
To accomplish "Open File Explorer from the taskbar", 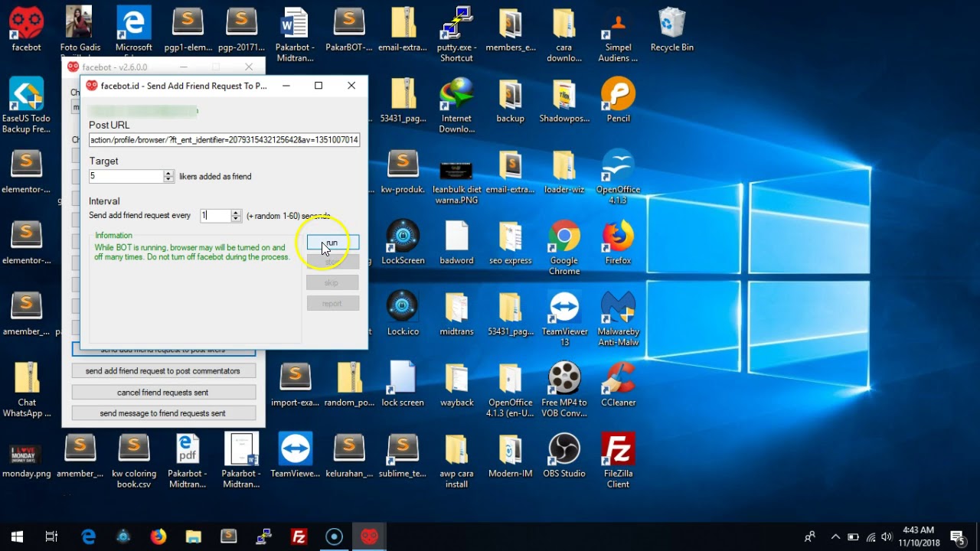I will (194, 536).
